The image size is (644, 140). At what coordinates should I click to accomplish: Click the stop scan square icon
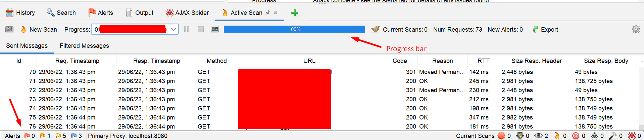201,30
